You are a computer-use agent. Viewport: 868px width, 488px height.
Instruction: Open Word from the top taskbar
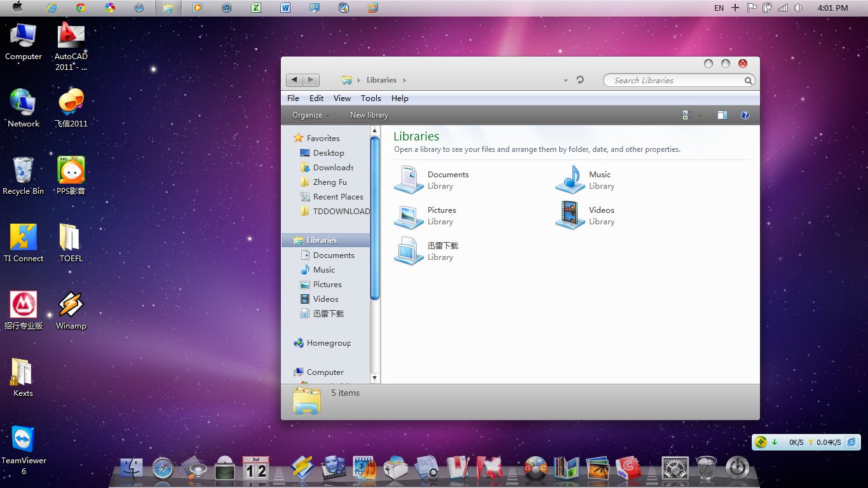285,8
